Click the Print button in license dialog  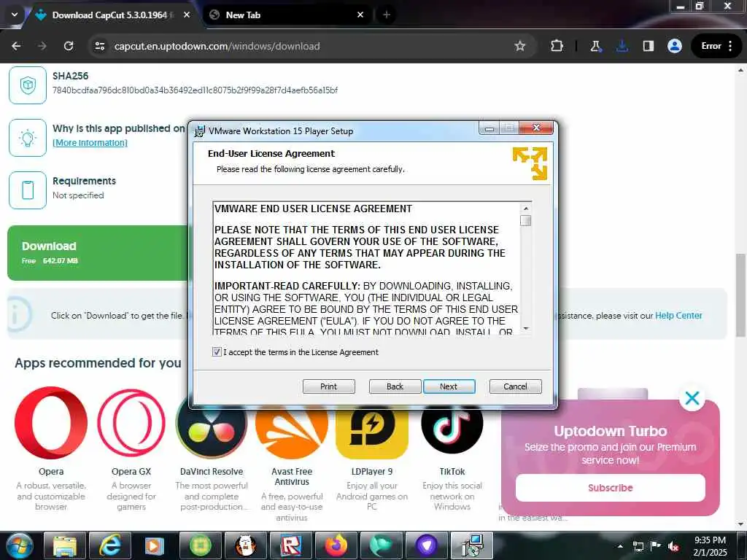point(328,386)
